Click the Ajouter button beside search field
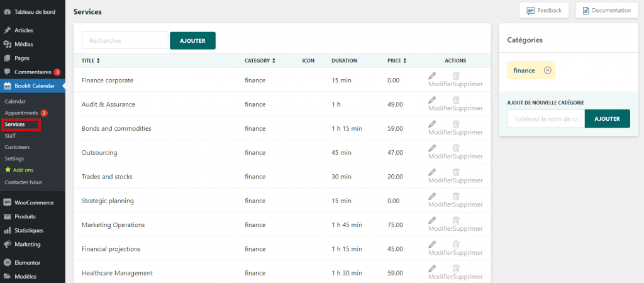The width and height of the screenshot is (644, 283). point(192,41)
